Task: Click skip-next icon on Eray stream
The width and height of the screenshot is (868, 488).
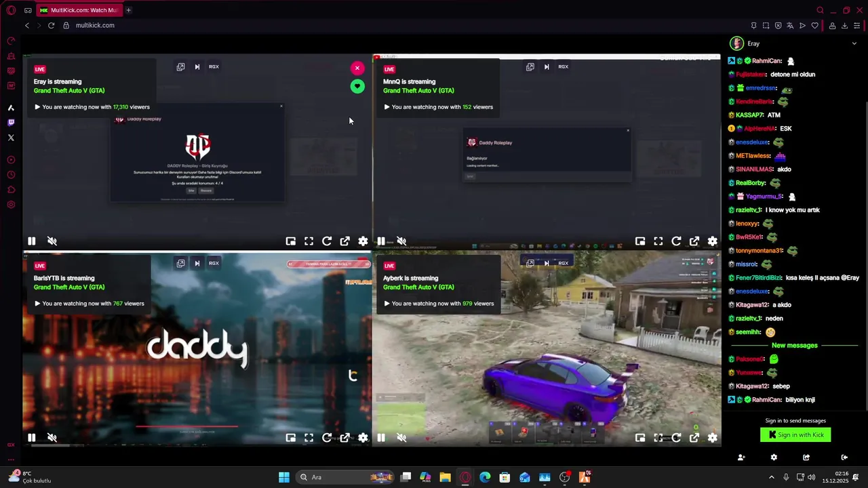Action: tap(197, 66)
